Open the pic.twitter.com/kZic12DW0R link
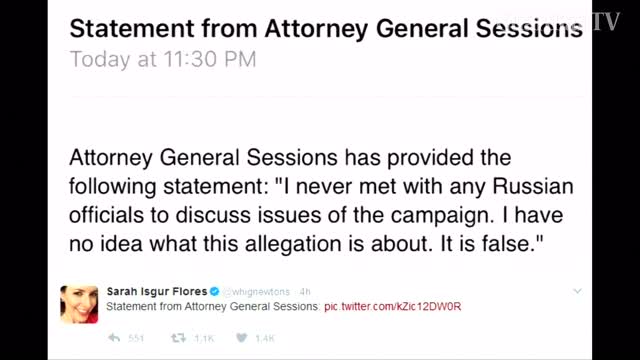Image resolution: width=640 pixels, height=360 pixels. coord(393,307)
